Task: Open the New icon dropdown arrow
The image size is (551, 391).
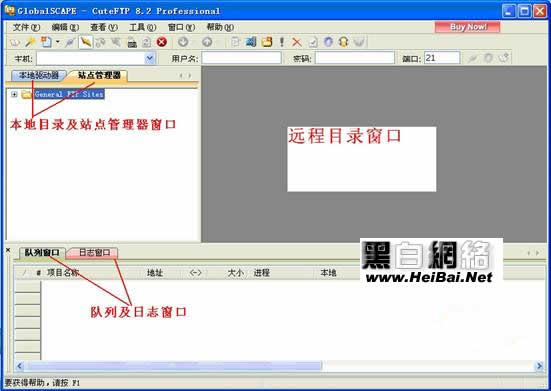Action: (x=58, y=42)
